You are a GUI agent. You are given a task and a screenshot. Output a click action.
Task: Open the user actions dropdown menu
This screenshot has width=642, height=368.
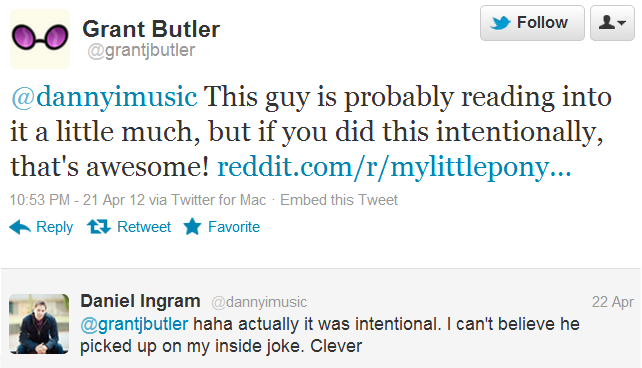point(612,23)
